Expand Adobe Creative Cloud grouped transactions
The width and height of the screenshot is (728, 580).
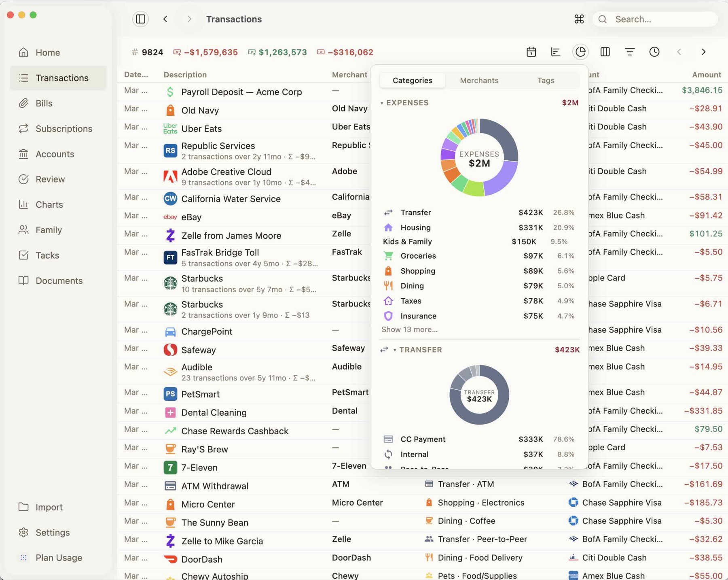(249, 183)
